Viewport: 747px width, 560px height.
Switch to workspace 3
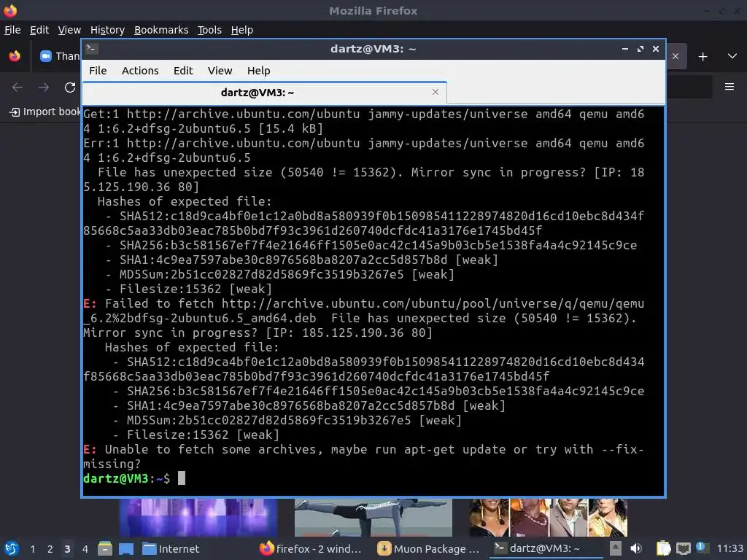[x=68, y=549]
